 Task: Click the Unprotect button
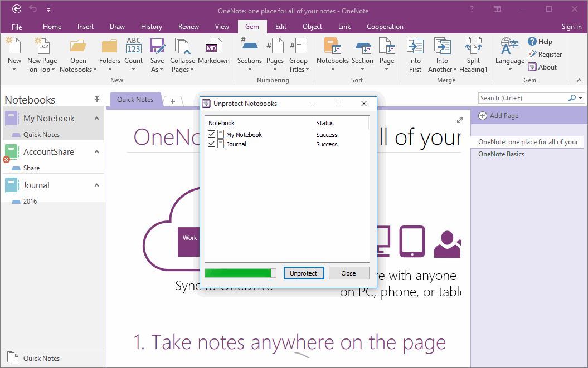coord(303,273)
